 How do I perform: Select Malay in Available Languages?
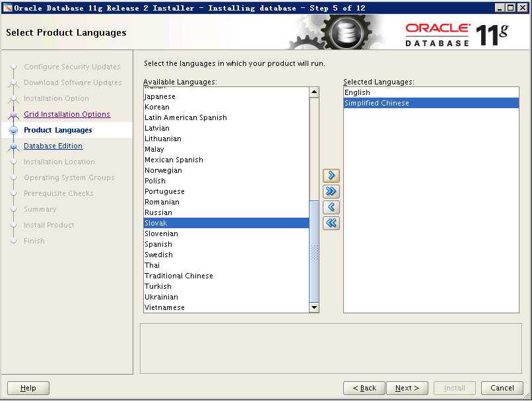(226, 149)
